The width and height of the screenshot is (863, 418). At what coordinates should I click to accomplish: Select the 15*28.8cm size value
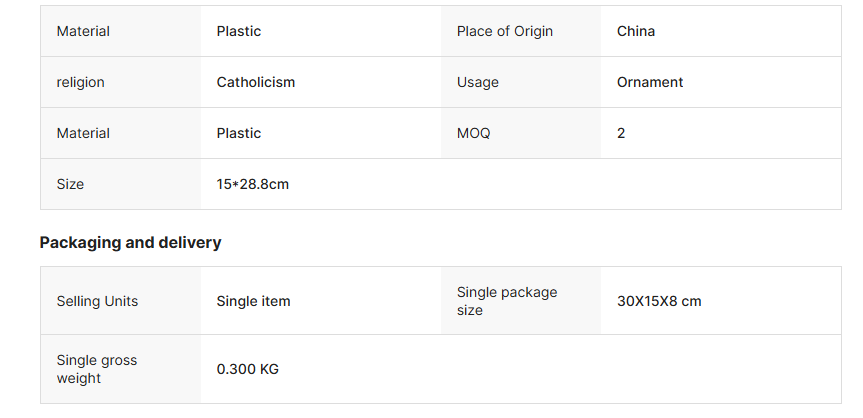[252, 184]
